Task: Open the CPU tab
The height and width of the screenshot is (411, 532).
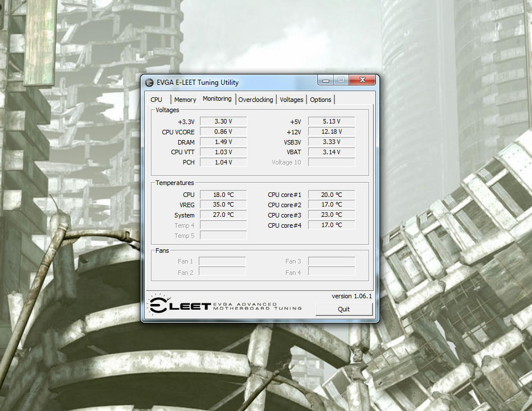Action: (157, 100)
